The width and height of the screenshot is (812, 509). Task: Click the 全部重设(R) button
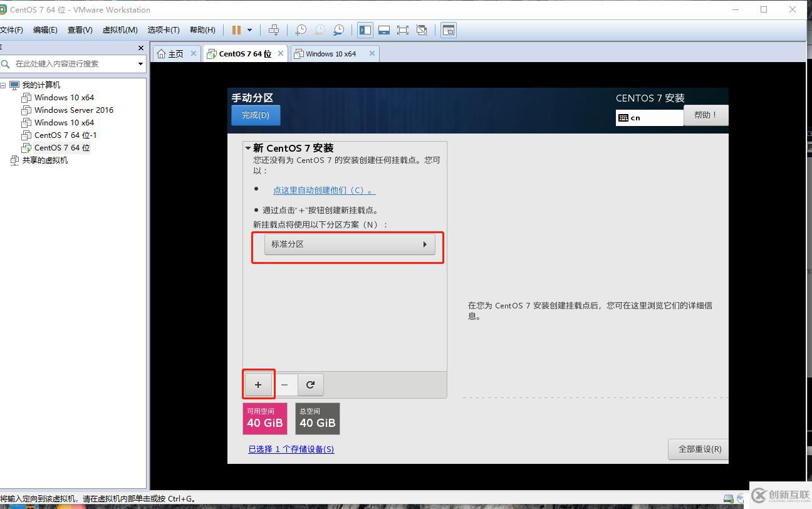point(699,449)
